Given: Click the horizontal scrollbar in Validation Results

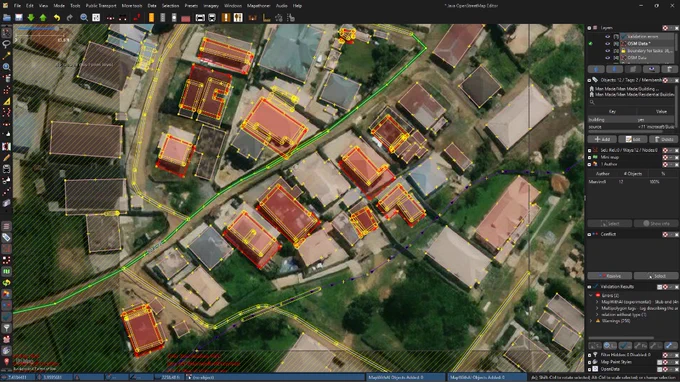Looking at the screenshot, I should pyautogui.click(x=621, y=338).
